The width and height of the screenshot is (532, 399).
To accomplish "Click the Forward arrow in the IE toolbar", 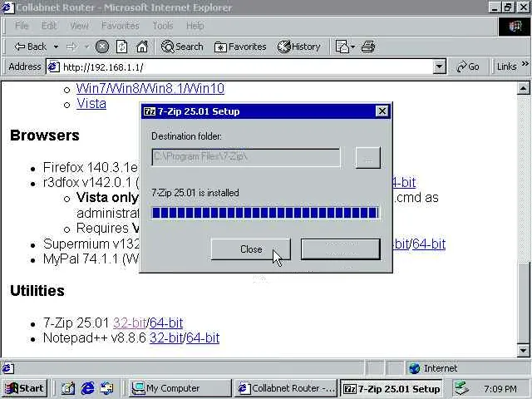I will [x=71, y=47].
